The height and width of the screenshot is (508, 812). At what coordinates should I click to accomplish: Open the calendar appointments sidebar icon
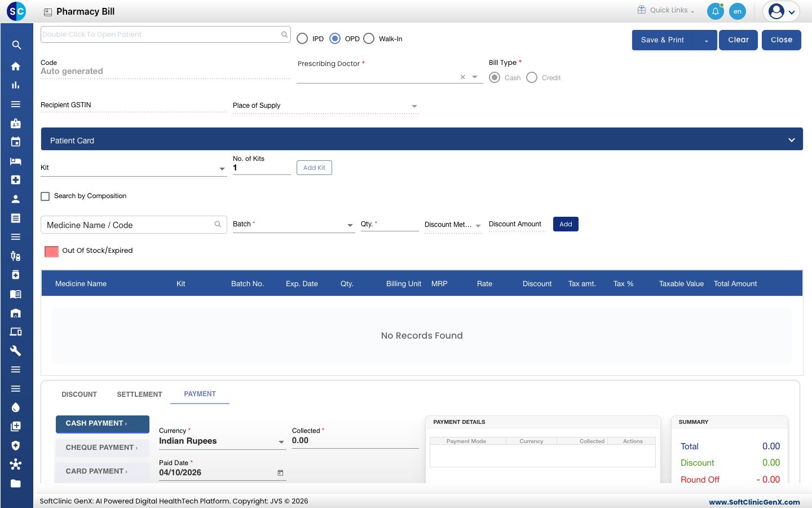(x=16, y=142)
